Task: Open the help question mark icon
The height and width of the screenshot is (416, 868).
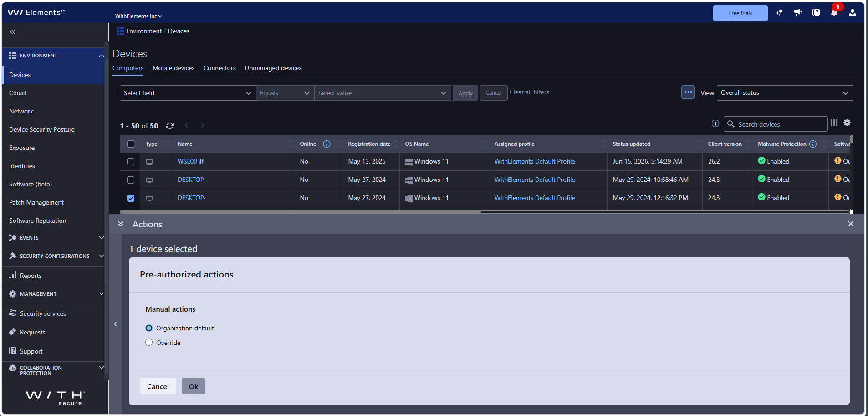Action: click(816, 13)
